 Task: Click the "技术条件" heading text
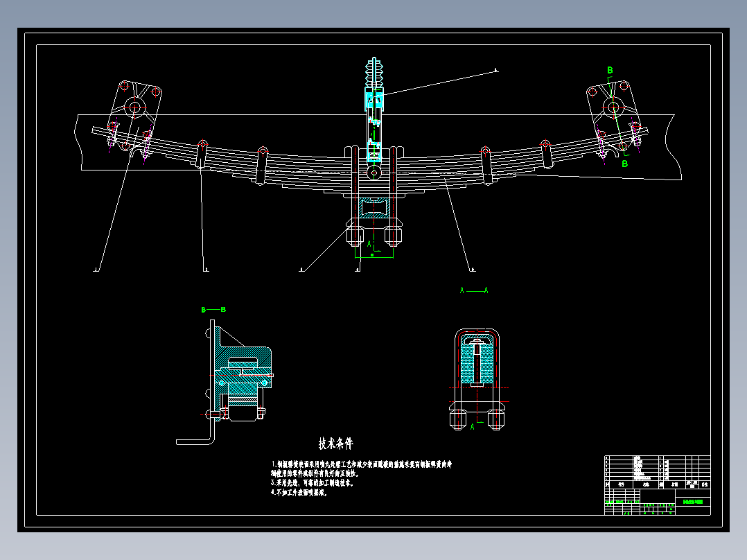coord(336,444)
